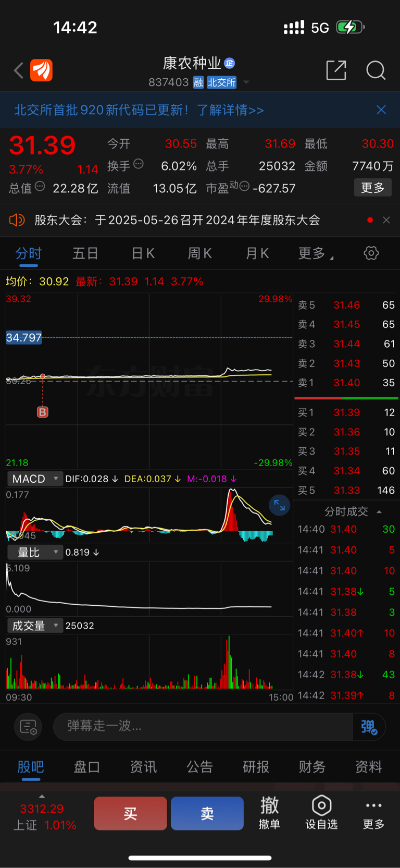This screenshot has height=868, width=400.
Task: Tap the 14:42 trade with volume 43
Action: [x=346, y=675]
